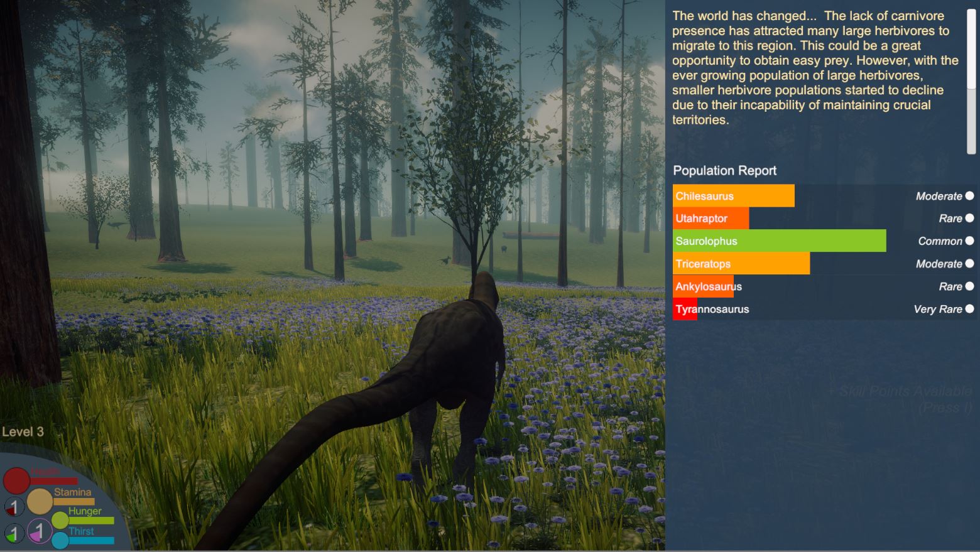This screenshot has width=980, height=552.
Task: Select the tan Stamina status icon
Action: point(40,501)
